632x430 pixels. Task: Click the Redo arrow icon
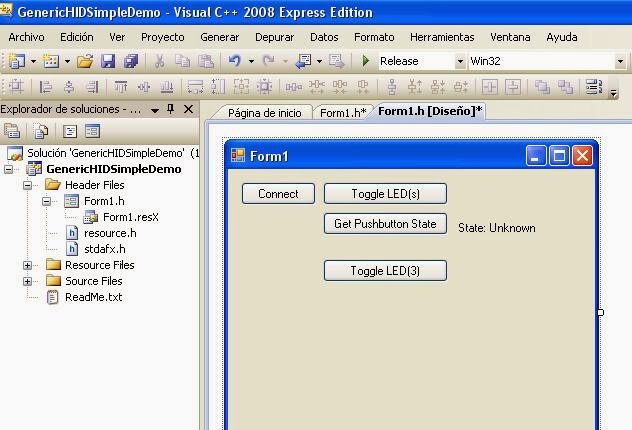(x=268, y=61)
